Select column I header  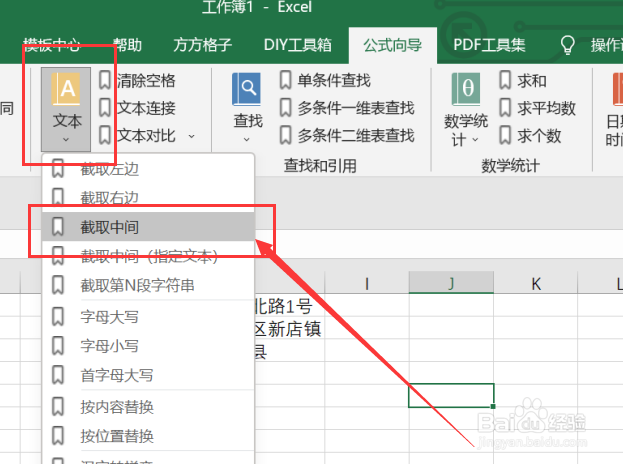pyautogui.click(x=367, y=283)
